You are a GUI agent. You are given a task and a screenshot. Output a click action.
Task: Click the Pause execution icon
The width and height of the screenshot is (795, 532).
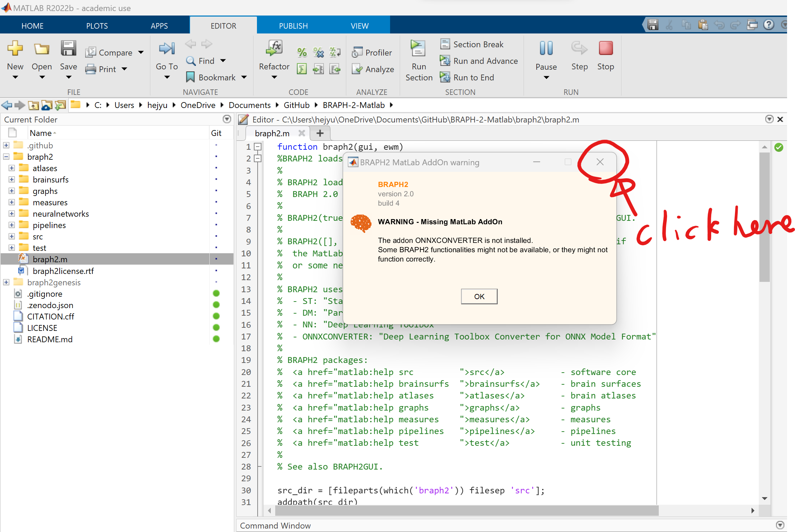(546, 49)
